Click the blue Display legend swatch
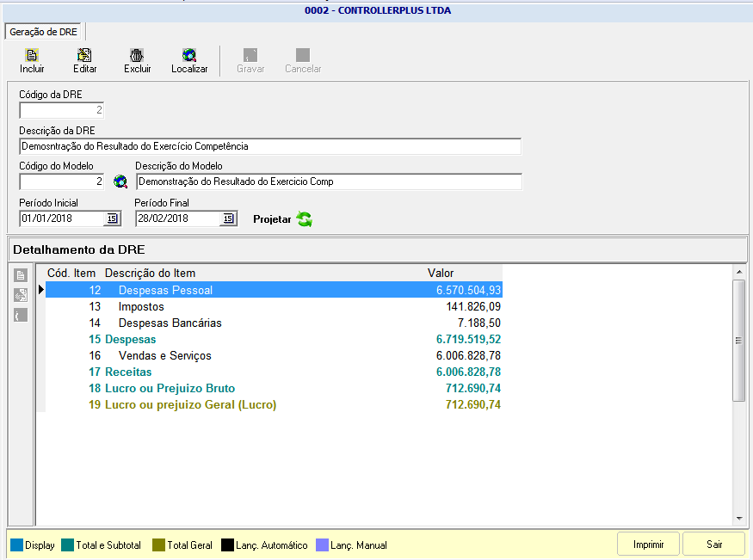The height and width of the screenshot is (560, 753). pos(17,545)
